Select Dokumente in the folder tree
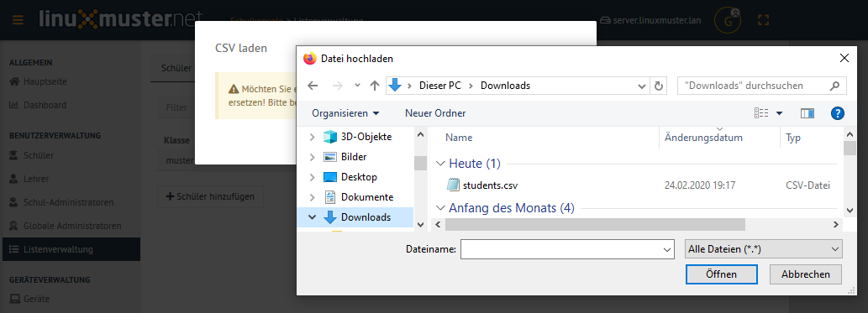Screen dimensions: 868x313 pos(367,197)
